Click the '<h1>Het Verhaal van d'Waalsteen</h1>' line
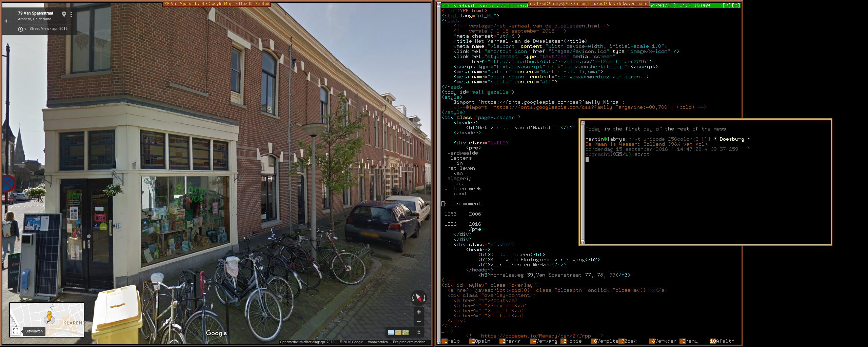This screenshot has width=868, height=347. tap(521, 127)
